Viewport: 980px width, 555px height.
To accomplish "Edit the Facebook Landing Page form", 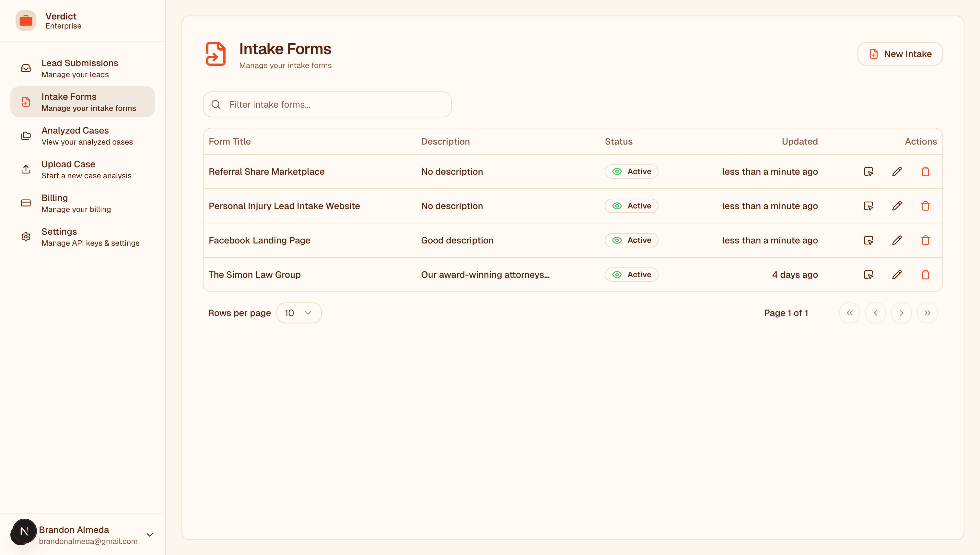I will click(897, 240).
